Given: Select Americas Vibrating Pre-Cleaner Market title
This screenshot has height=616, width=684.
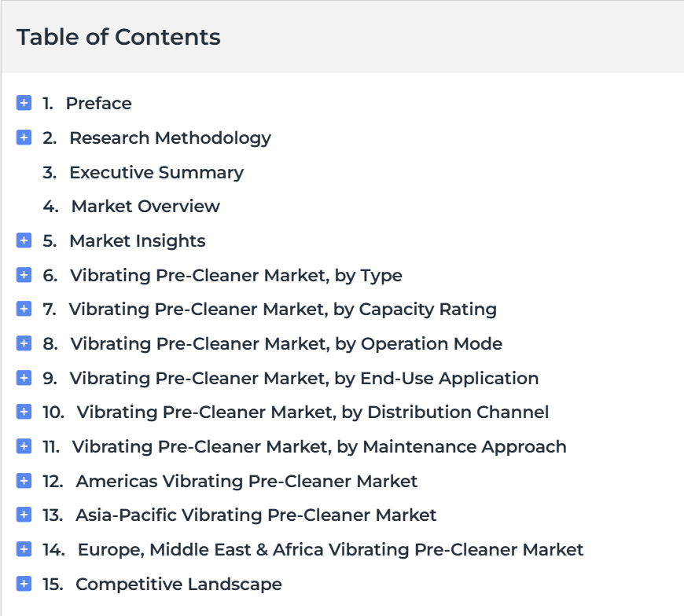Looking at the screenshot, I should [x=246, y=482].
